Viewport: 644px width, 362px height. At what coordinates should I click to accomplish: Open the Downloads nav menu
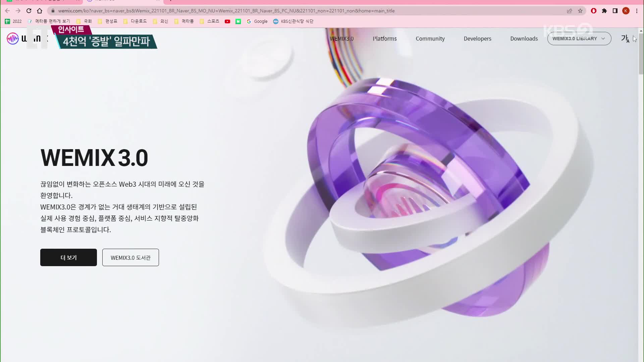524,39
